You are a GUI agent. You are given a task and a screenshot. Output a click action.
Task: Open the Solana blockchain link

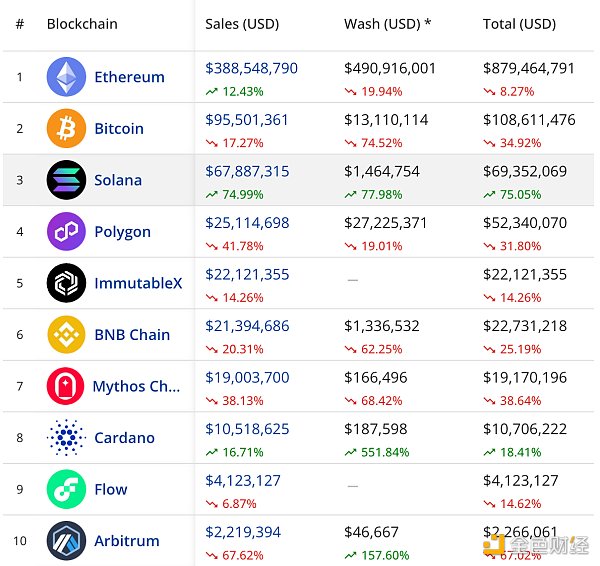click(x=118, y=180)
